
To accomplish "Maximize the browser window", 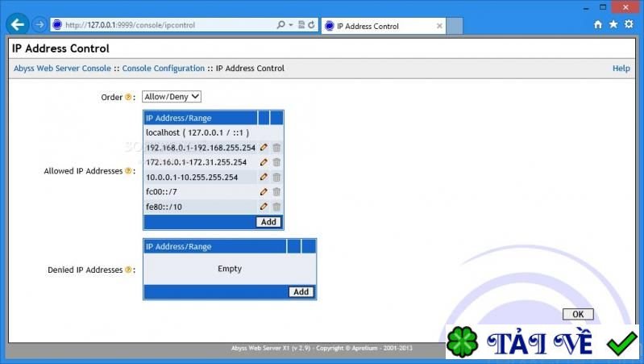I will (x=603, y=7).
